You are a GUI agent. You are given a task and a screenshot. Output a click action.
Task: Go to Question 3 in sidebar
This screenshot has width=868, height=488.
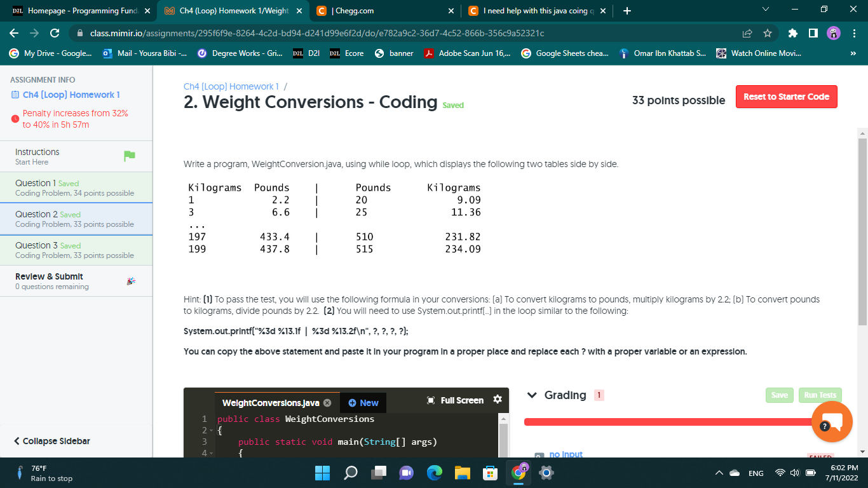click(76, 250)
